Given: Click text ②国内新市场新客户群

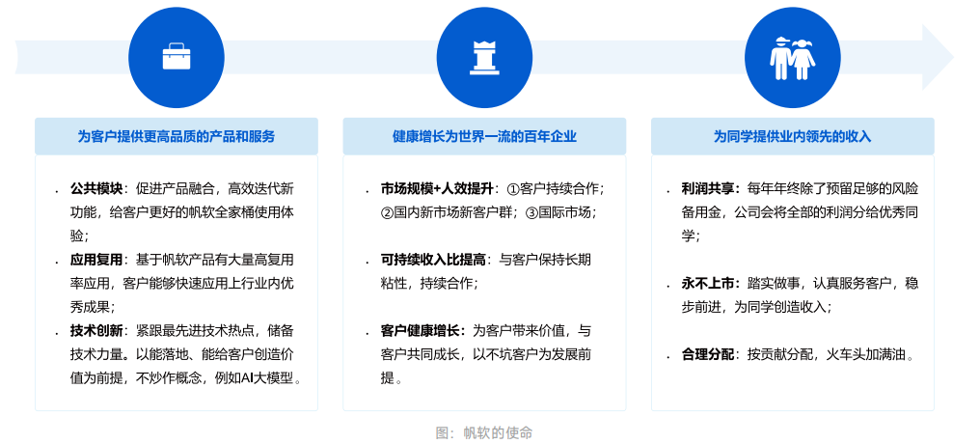Looking at the screenshot, I should point(447,212).
